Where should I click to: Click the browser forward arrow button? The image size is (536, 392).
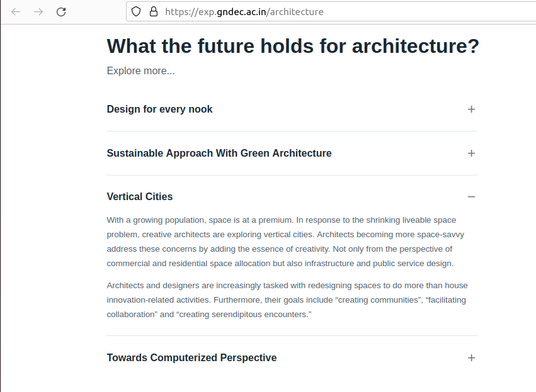[38, 12]
